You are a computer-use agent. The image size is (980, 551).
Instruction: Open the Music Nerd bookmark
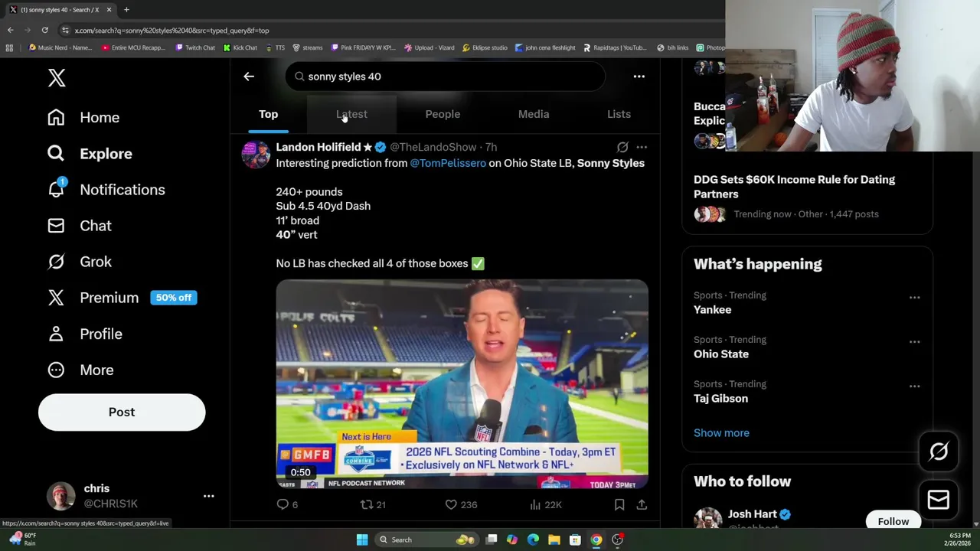[x=60, y=47]
